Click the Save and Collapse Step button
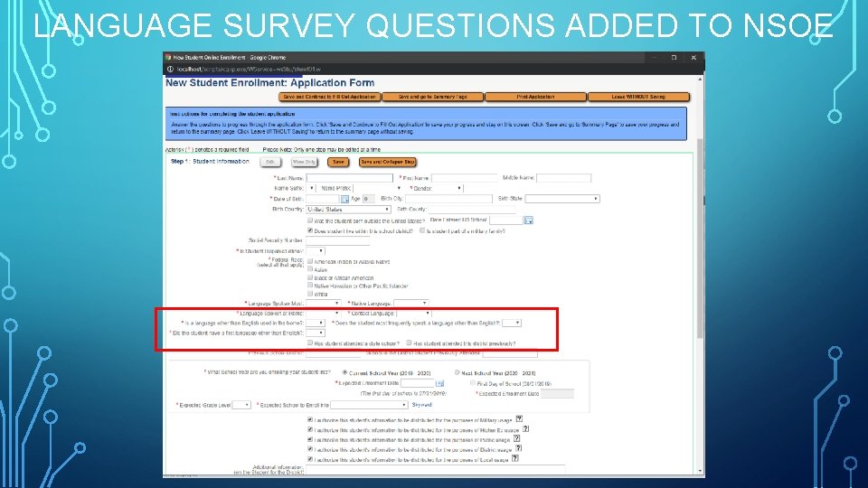 [388, 162]
